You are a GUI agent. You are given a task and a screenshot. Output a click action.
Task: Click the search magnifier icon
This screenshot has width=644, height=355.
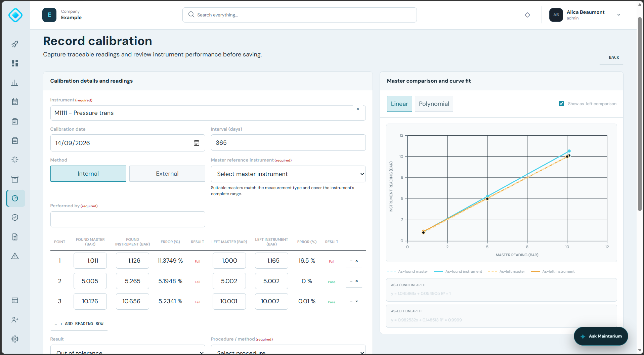pos(191,14)
